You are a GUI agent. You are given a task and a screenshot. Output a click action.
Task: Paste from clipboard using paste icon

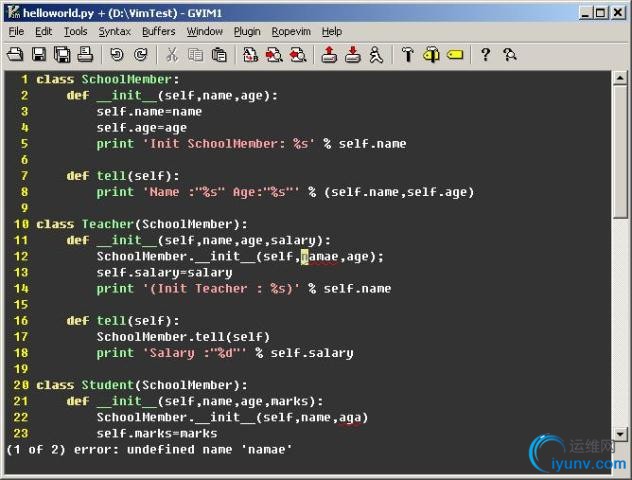219,54
